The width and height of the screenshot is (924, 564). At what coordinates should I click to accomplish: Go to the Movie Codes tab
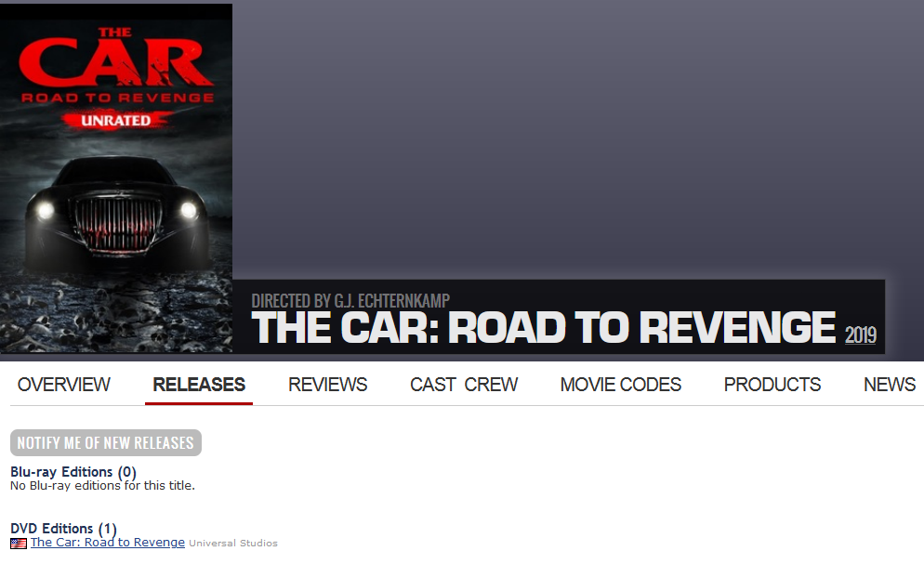(x=621, y=385)
